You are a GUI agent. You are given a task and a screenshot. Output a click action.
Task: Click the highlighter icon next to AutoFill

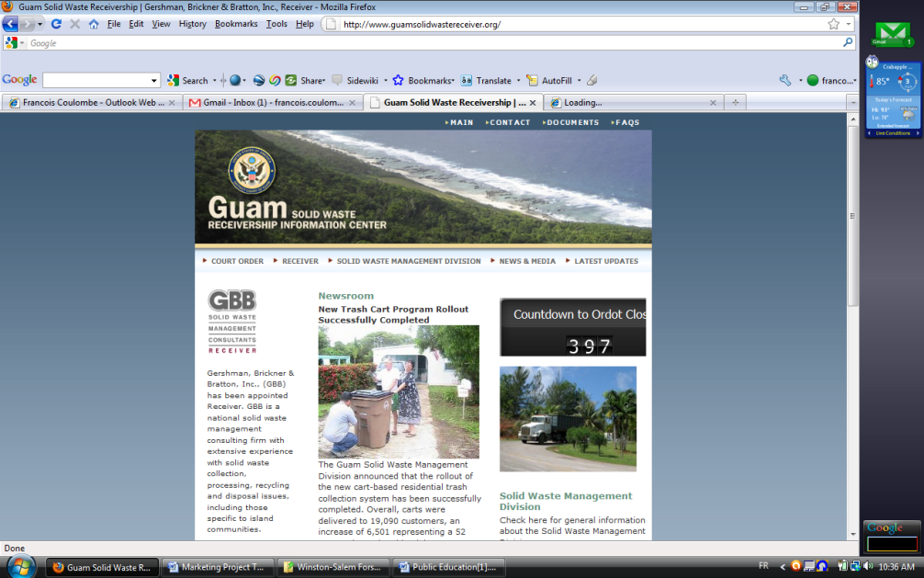(592, 80)
